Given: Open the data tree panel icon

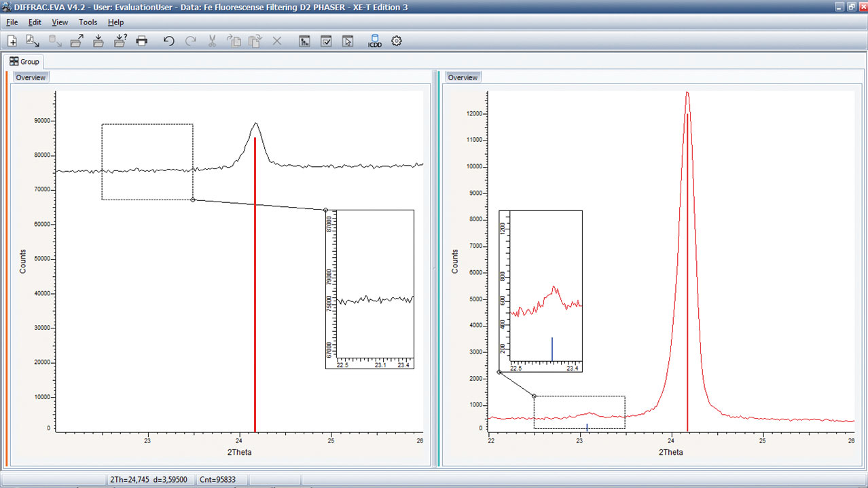Looking at the screenshot, I should (304, 41).
